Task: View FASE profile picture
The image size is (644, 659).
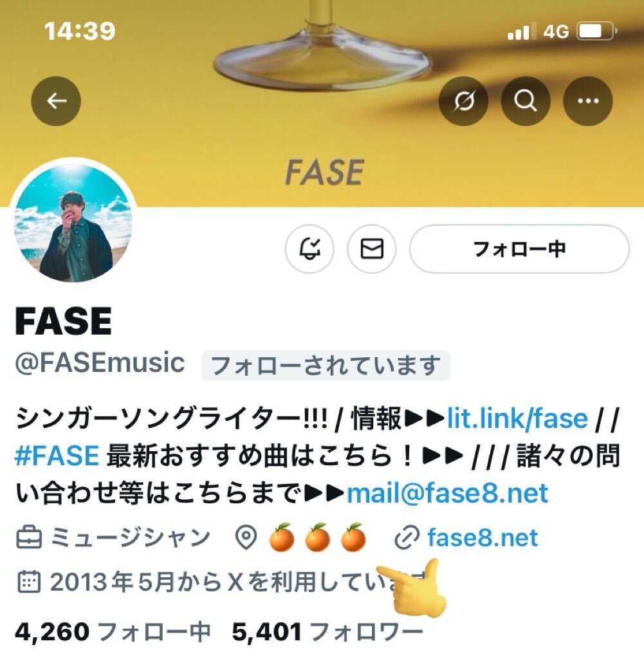Action: click(73, 222)
